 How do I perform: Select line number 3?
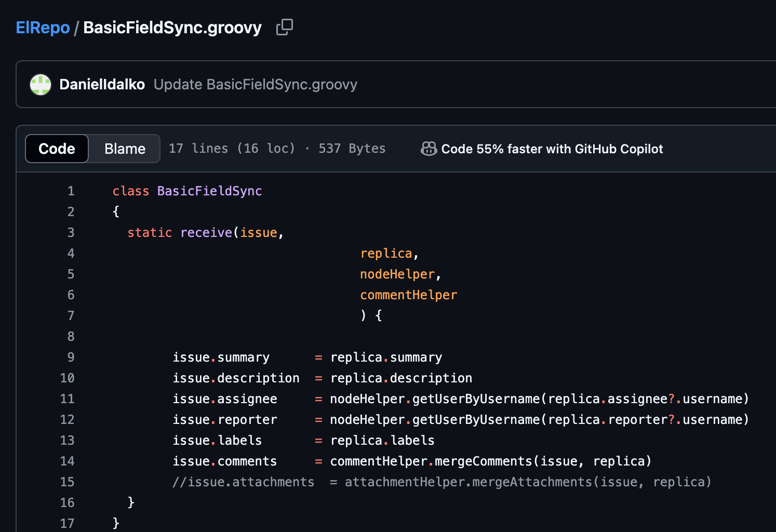pyautogui.click(x=71, y=233)
